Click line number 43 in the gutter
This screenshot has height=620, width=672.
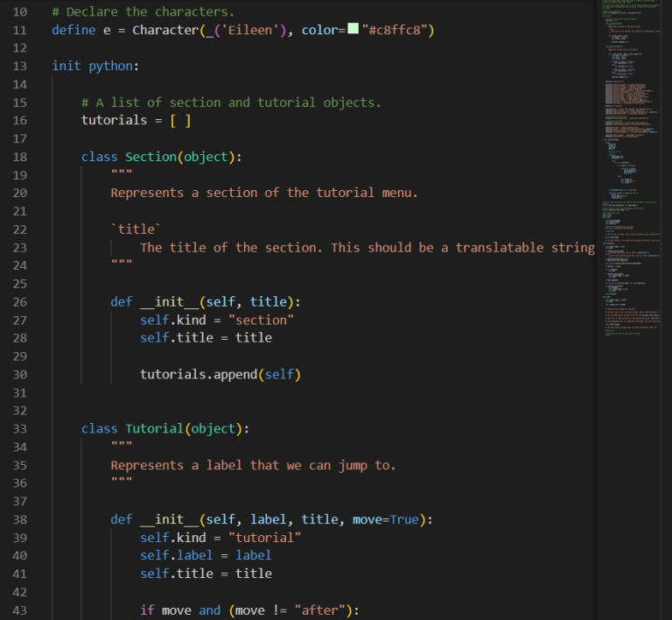coord(19,610)
